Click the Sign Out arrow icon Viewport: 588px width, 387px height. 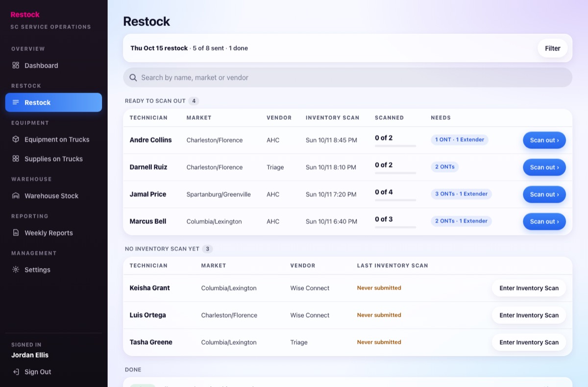[16, 372]
